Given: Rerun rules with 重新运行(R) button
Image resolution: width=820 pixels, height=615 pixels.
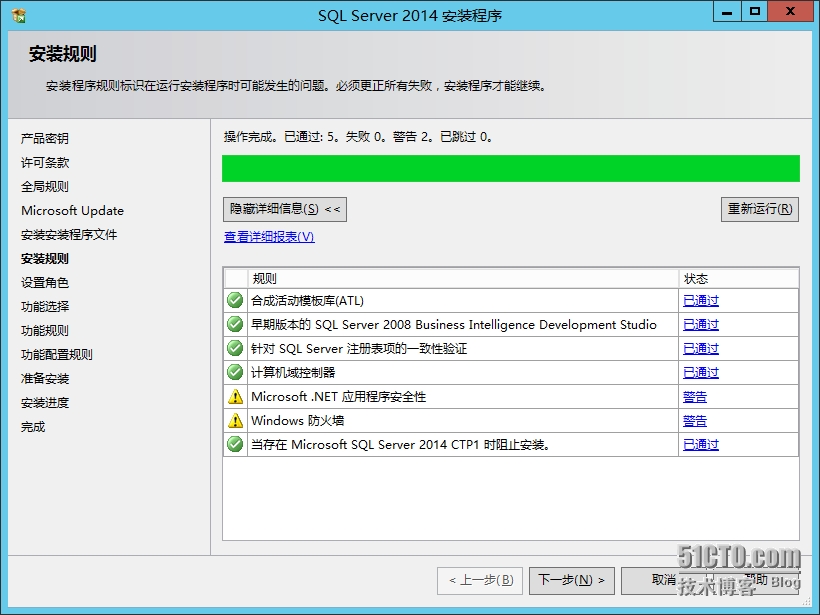Looking at the screenshot, I should click(x=760, y=209).
